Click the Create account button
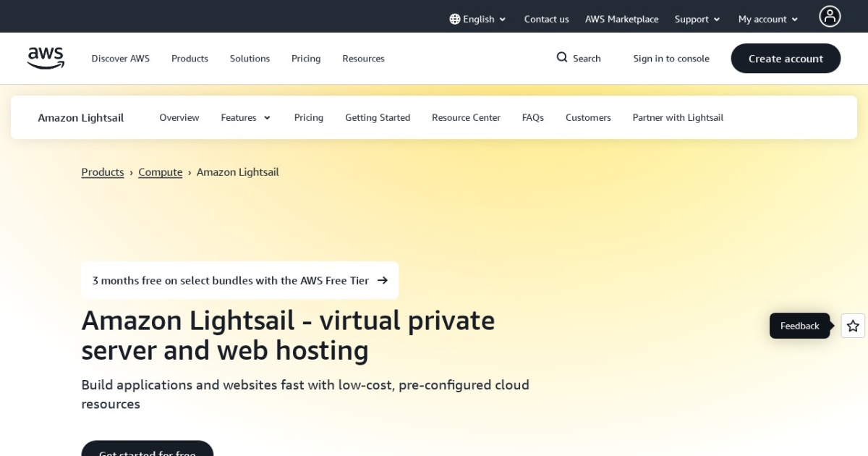Screen dimensions: 868x456 coord(786,59)
